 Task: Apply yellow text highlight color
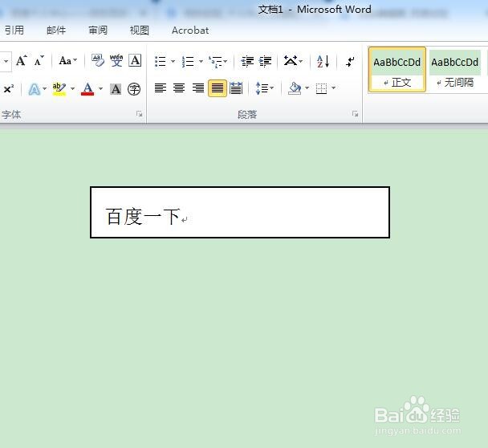tap(59, 89)
